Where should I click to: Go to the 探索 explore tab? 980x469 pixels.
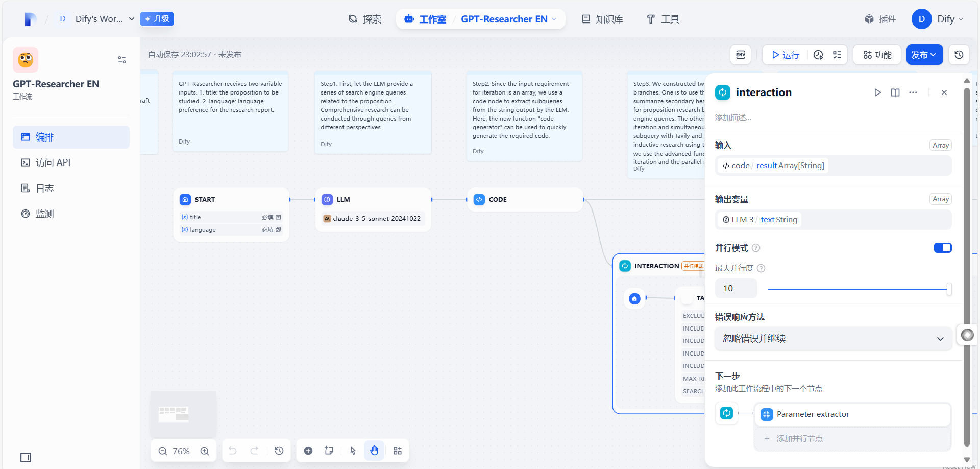coord(365,19)
